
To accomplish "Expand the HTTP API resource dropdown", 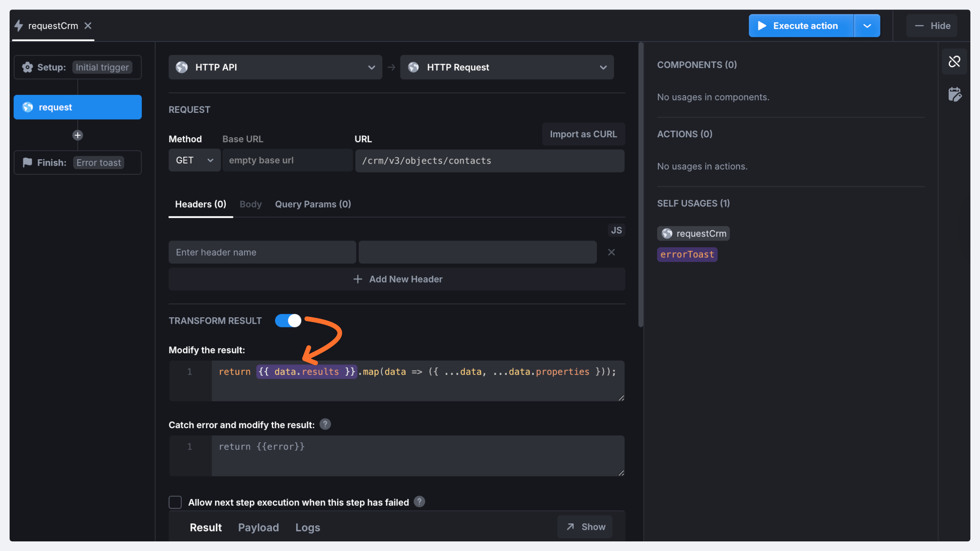I will pyautogui.click(x=275, y=67).
